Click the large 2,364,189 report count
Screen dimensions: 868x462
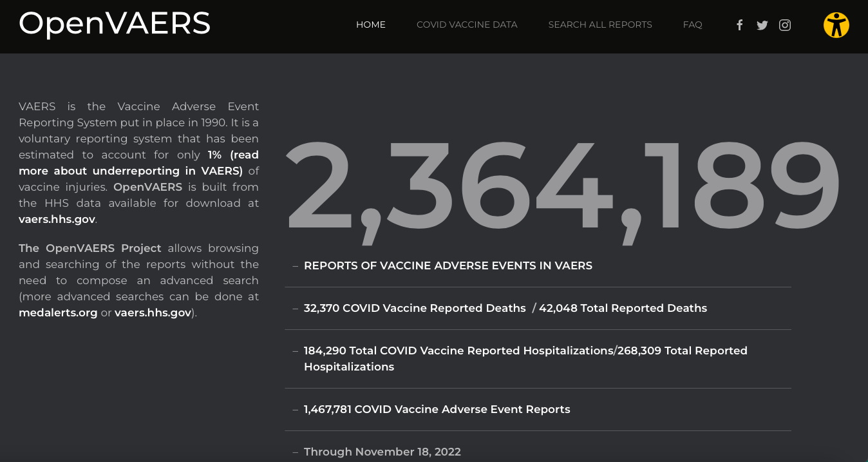[562, 187]
